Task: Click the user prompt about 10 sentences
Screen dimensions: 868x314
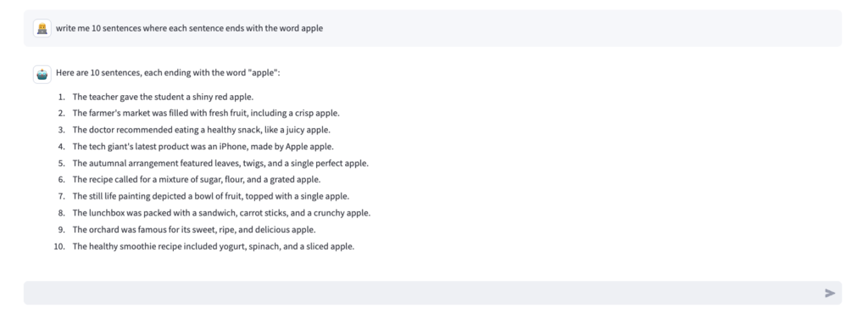Action: click(x=189, y=28)
